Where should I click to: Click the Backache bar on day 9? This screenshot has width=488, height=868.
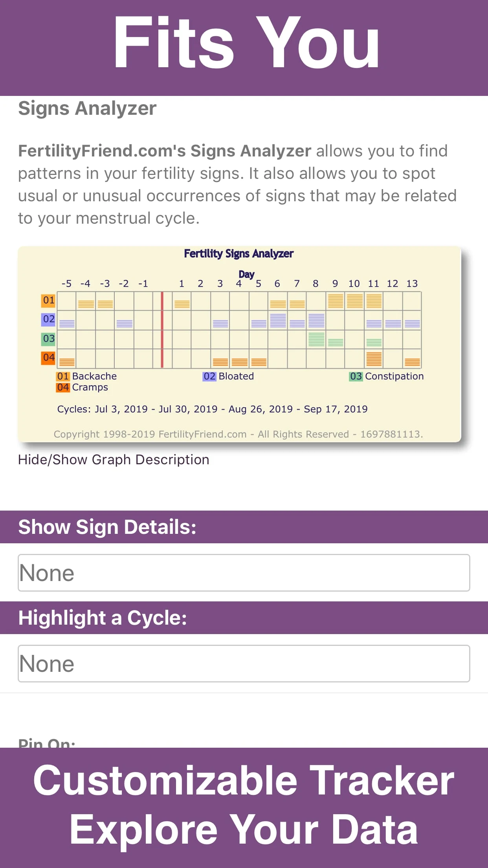(x=335, y=301)
